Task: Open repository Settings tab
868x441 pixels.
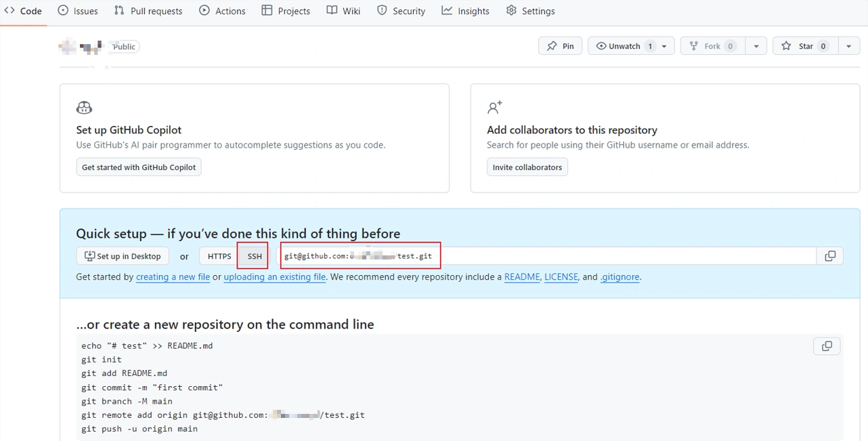Action: [x=530, y=11]
